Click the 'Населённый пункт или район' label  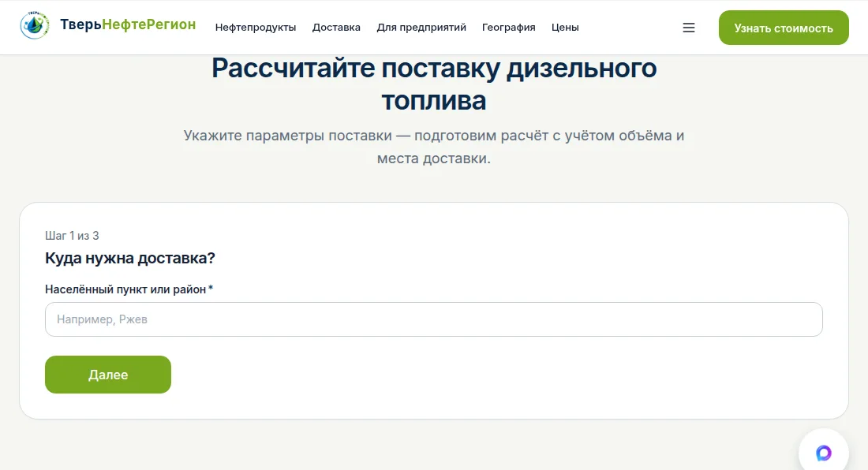pyautogui.click(x=129, y=289)
